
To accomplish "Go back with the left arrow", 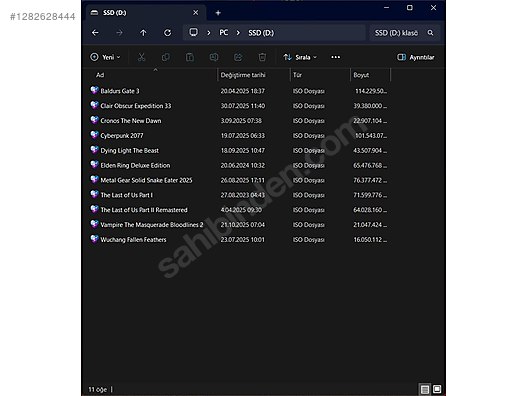I will coord(95,33).
